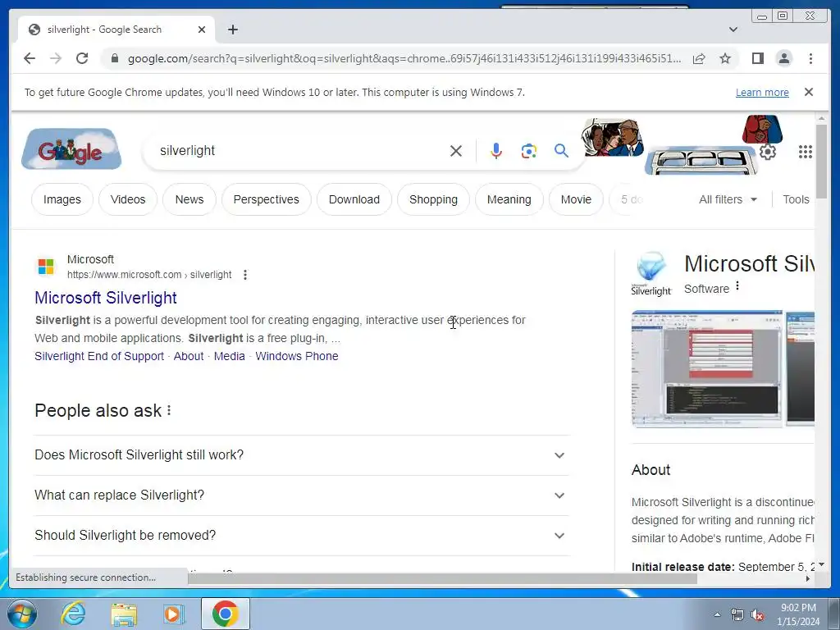Click the horizontal scrollbar right arrow
This screenshot has height=630, width=840.
pos(808,578)
